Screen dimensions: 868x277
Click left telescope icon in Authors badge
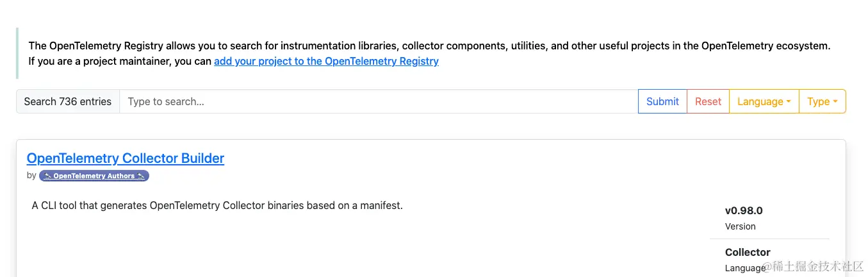click(47, 176)
